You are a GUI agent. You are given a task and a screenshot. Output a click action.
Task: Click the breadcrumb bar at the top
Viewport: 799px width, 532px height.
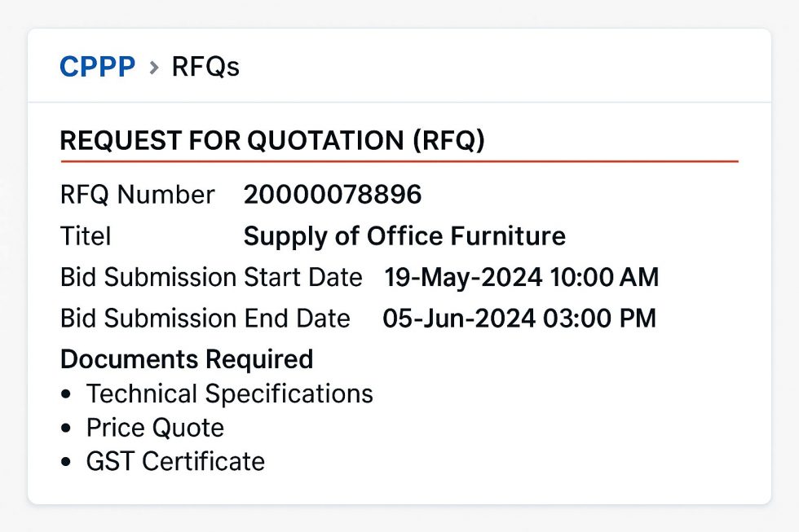(x=399, y=67)
